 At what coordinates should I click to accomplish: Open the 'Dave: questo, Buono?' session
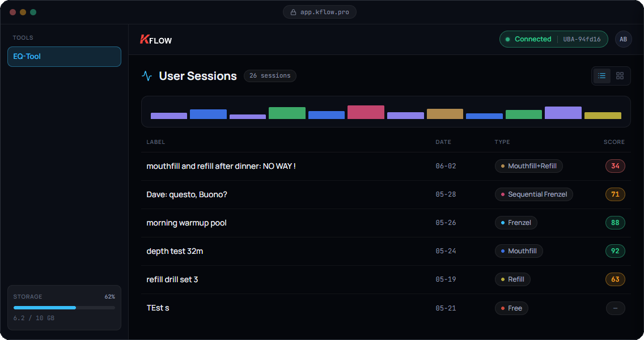click(385, 194)
